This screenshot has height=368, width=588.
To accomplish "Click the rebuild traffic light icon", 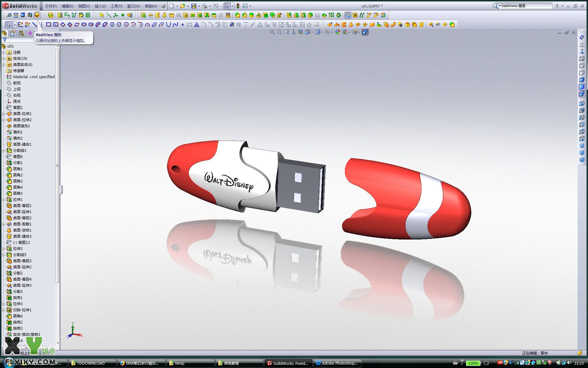I will point(238,6).
